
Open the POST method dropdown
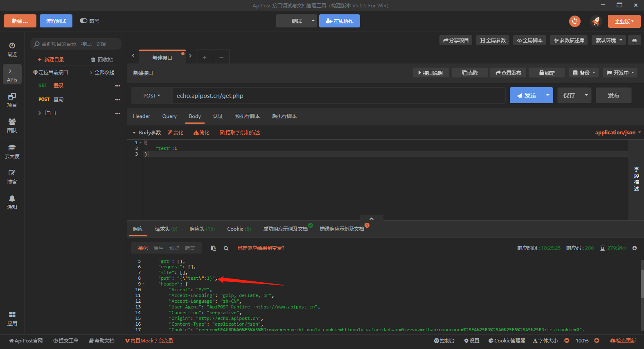coord(152,95)
